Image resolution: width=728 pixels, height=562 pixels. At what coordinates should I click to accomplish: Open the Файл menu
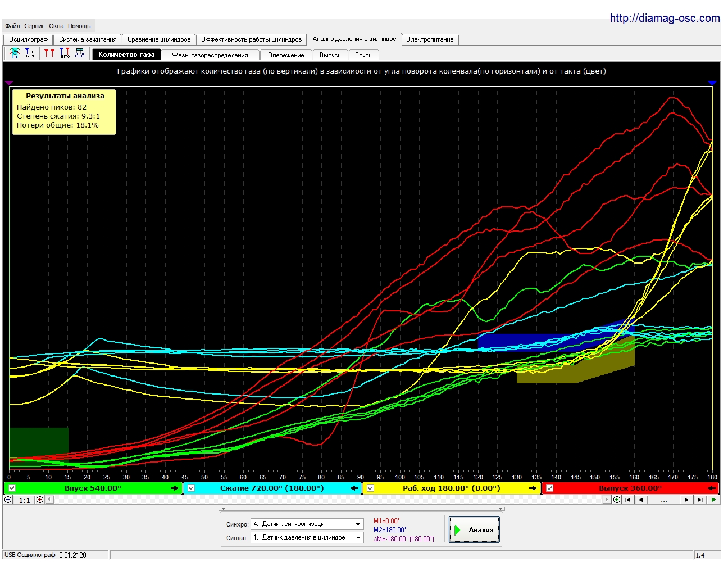[12, 26]
